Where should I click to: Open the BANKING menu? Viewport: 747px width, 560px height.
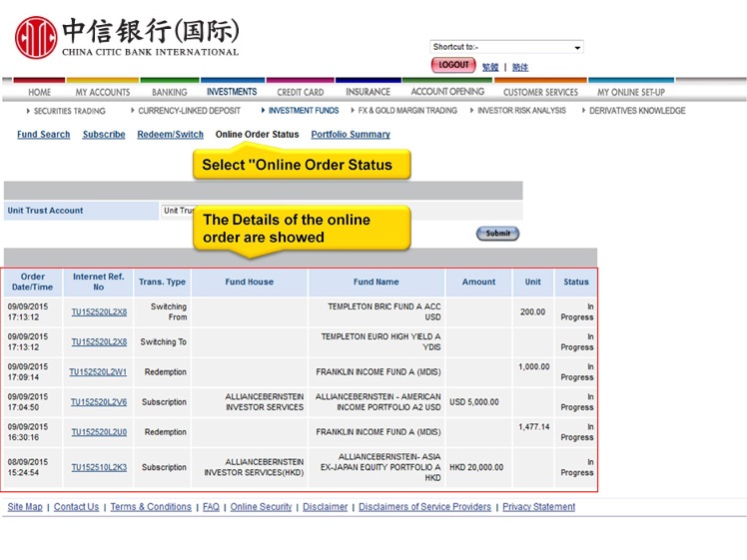170,92
